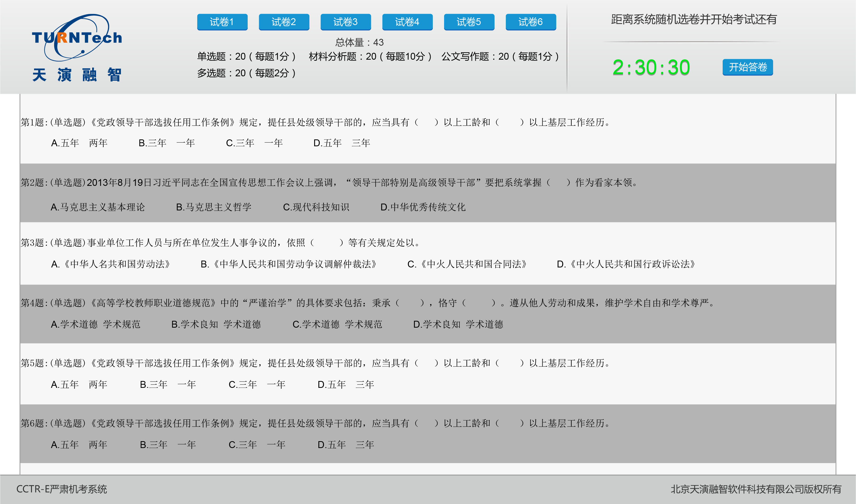Select option B 三年 一年 in question 1
This screenshot has height=504, width=856.
click(167, 143)
